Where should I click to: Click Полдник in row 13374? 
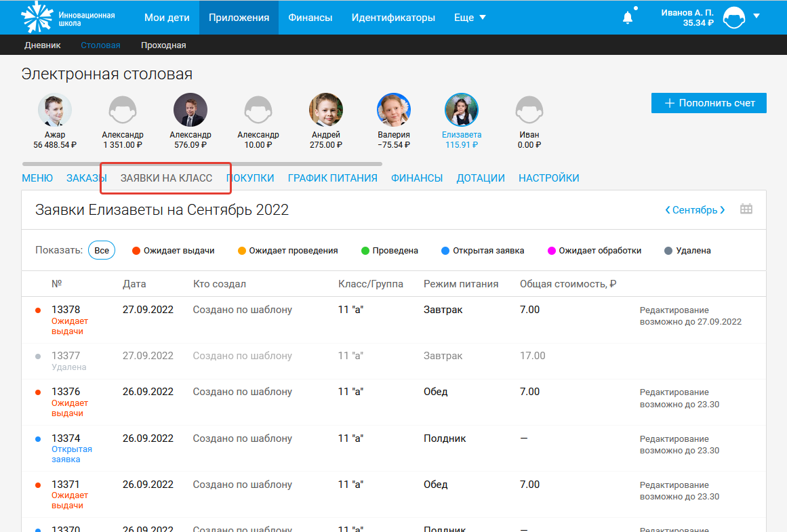445,438
